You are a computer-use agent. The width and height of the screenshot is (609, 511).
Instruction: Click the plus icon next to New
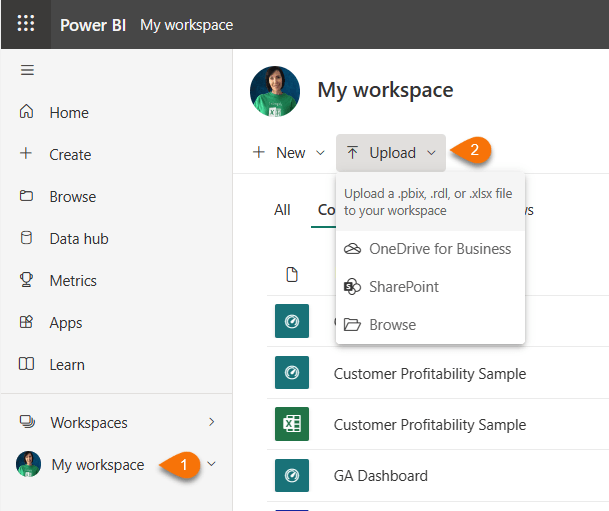tap(259, 152)
